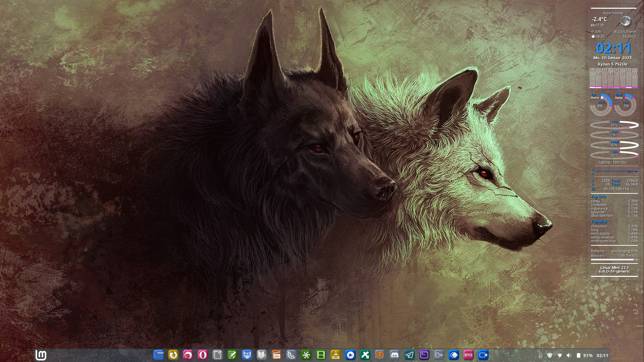Open the Zoom video camera icon

[483, 355]
